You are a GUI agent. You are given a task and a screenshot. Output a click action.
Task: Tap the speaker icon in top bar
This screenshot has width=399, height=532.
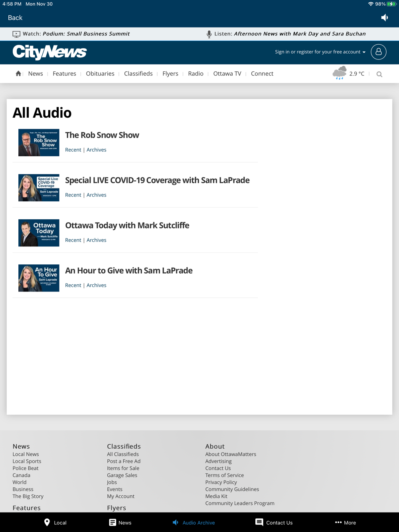click(385, 18)
